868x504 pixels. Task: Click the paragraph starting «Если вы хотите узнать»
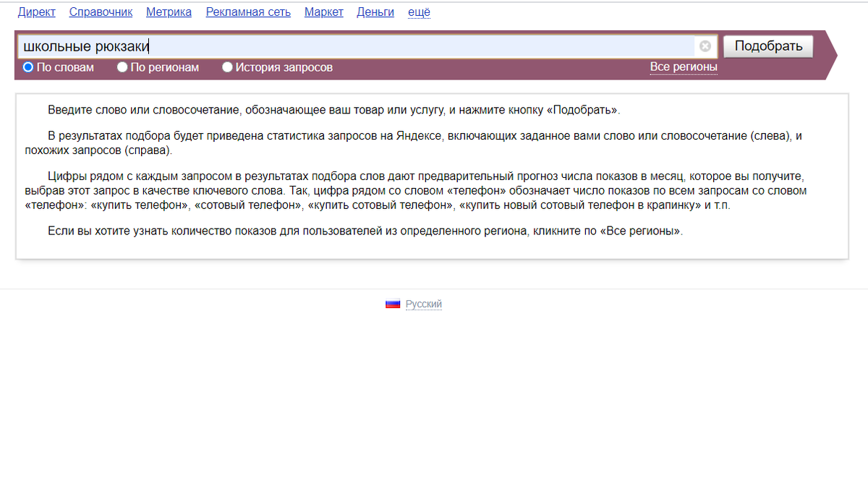[365, 232]
